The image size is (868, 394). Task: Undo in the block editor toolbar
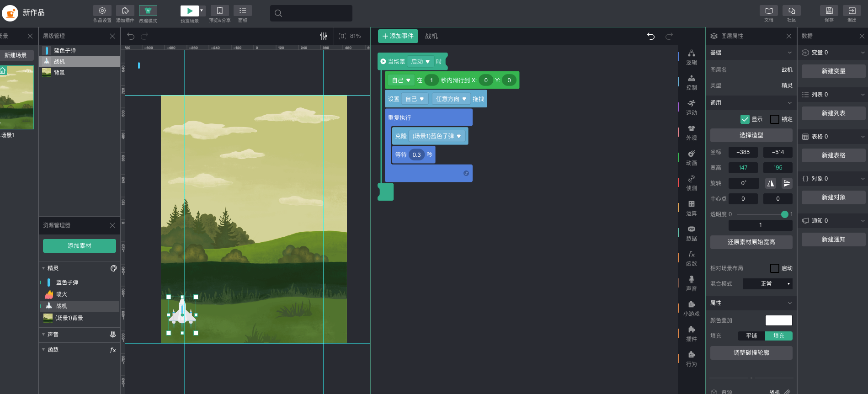651,36
